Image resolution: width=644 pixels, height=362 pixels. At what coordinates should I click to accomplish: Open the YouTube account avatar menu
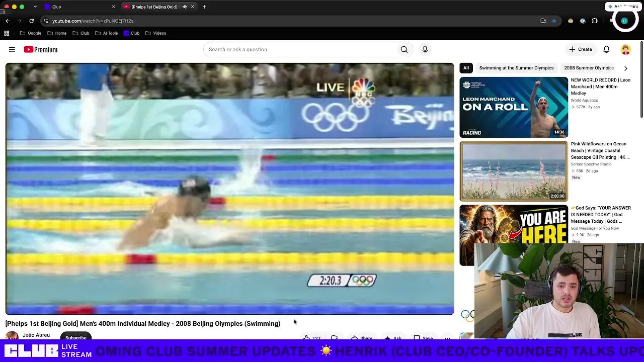(625, 49)
